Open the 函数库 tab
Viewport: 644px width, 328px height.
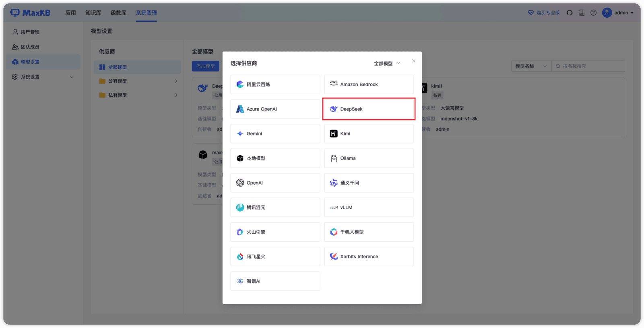(x=118, y=13)
